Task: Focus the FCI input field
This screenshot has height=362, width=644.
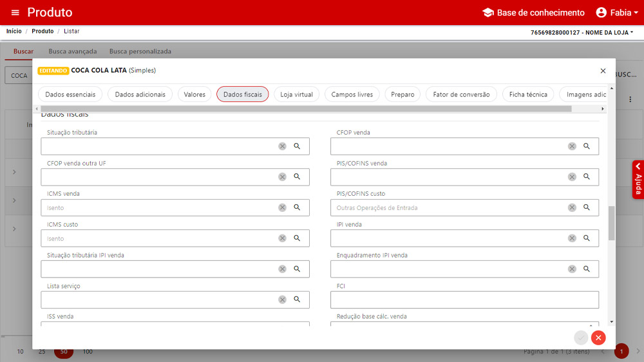Action: point(464,300)
